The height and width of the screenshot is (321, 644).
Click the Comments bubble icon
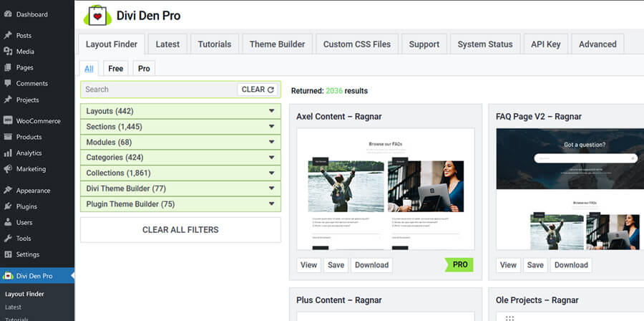[x=8, y=83]
